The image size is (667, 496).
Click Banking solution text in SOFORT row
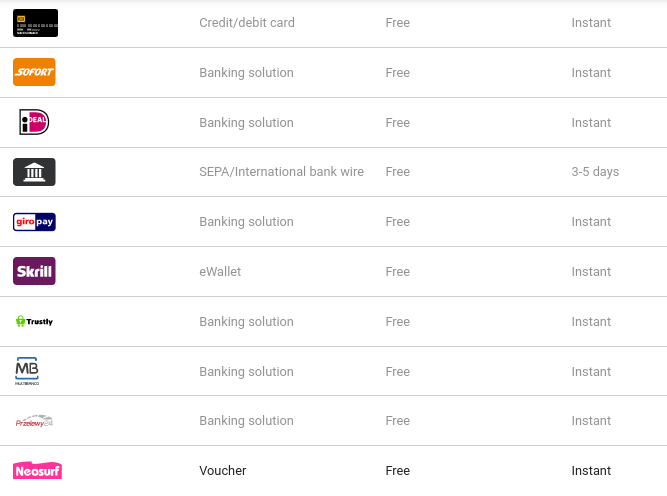coord(246,72)
